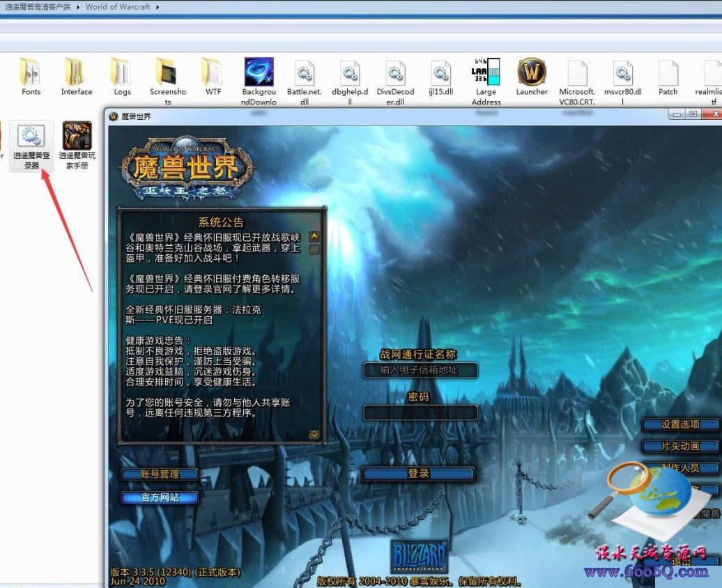722x588 pixels.
Task: Select the Battle.net.dll file
Action: point(305,81)
